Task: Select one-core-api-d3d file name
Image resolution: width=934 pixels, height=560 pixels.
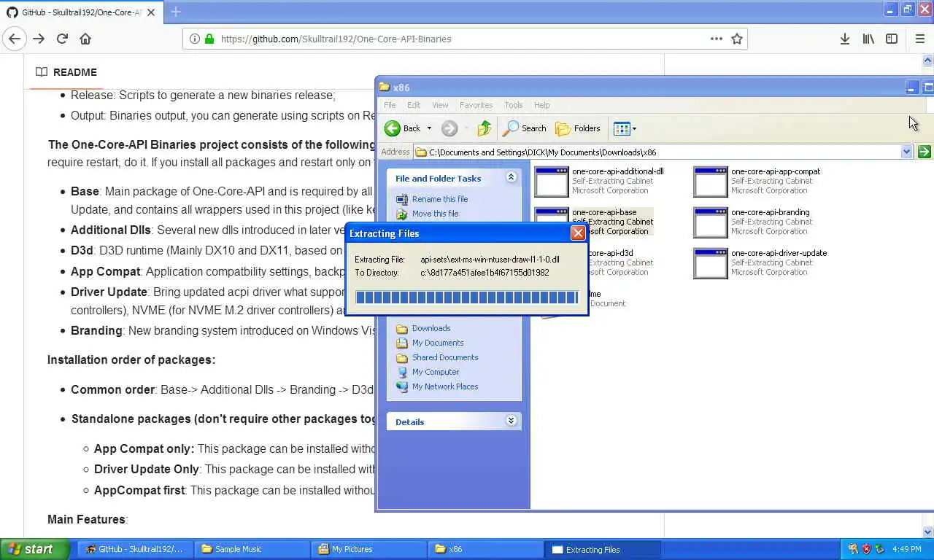Action: pyautogui.click(x=611, y=253)
